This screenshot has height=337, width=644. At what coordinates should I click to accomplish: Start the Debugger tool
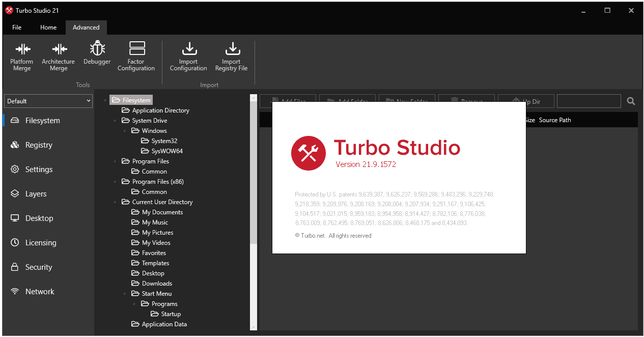[x=97, y=53]
